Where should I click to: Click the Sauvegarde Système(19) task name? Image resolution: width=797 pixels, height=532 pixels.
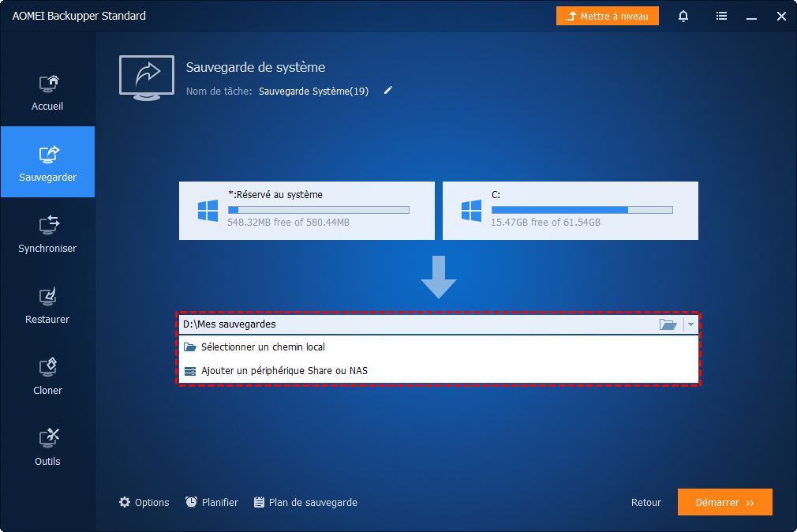click(x=313, y=91)
